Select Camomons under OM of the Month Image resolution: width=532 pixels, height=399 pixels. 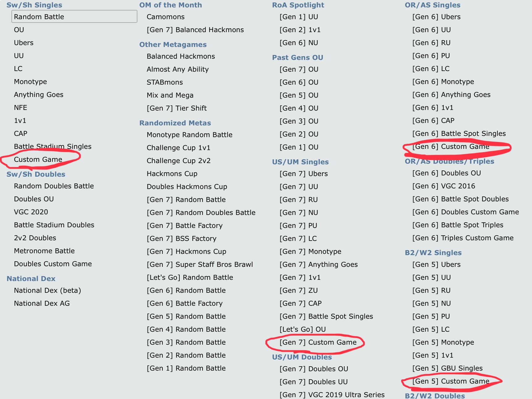coord(165,17)
